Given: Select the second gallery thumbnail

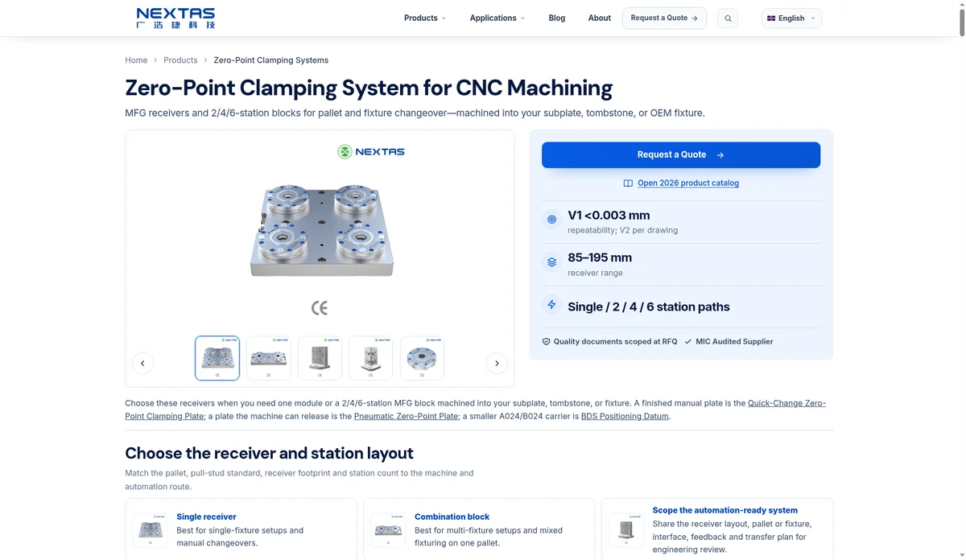Looking at the screenshot, I should (x=269, y=358).
